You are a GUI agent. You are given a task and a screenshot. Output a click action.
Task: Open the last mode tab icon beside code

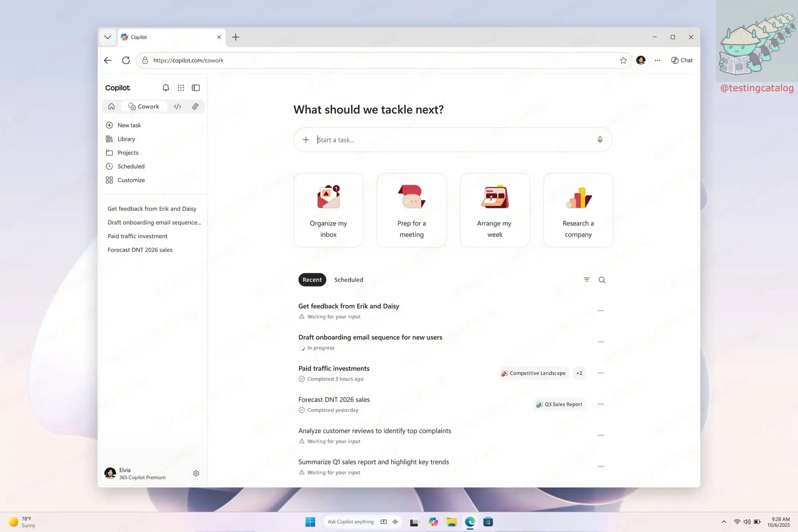pos(195,107)
